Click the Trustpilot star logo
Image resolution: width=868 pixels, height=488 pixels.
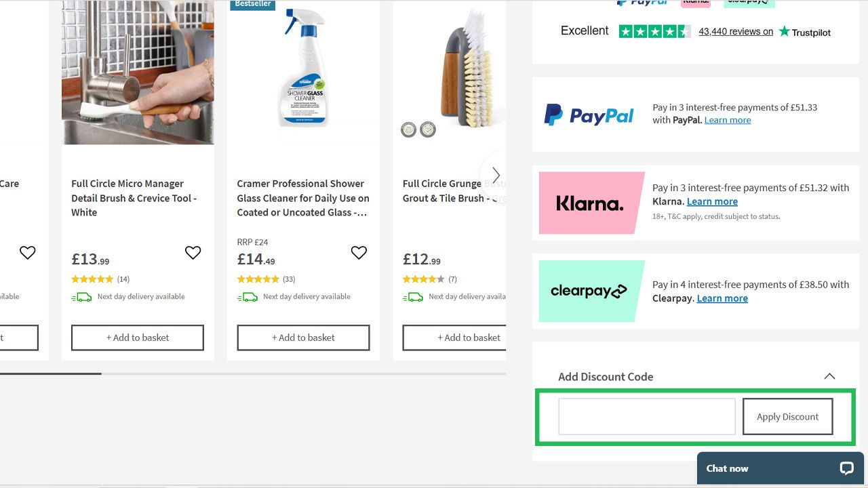[785, 31]
